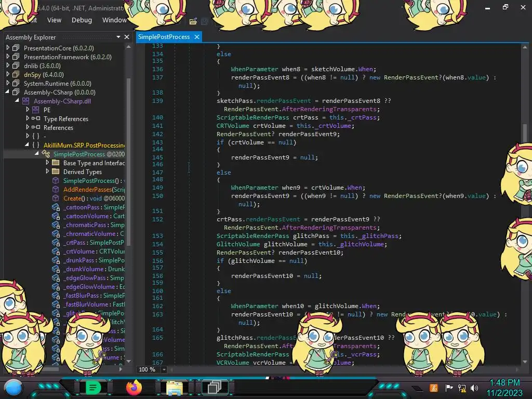Image resolution: width=532 pixels, height=399 pixels.
Task: Expand the PresentationCore assembly node
Action: tap(8, 47)
